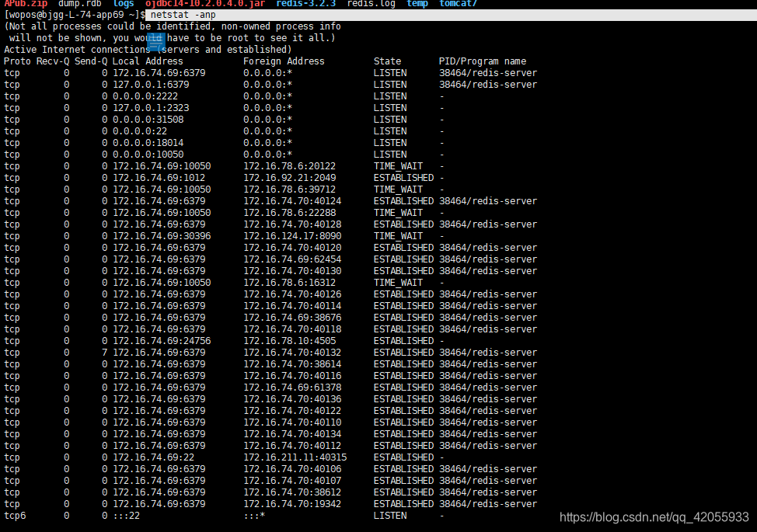757x532 pixels.
Task: Select local address ":::22"
Action: (x=126, y=516)
